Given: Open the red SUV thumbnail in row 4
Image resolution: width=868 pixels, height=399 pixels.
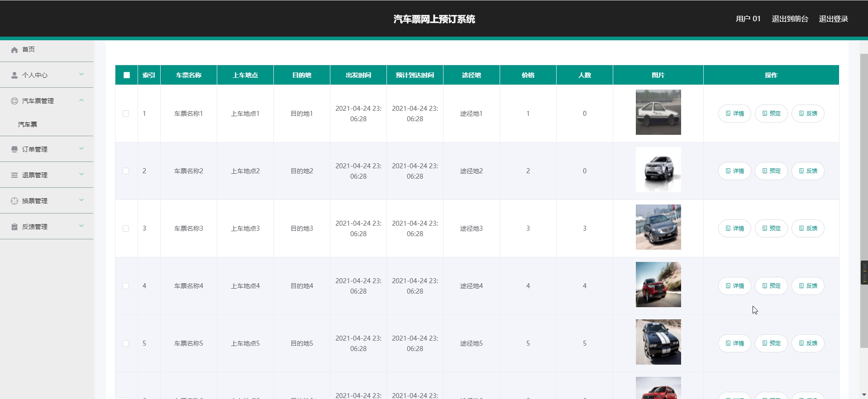Looking at the screenshot, I should pos(658,285).
